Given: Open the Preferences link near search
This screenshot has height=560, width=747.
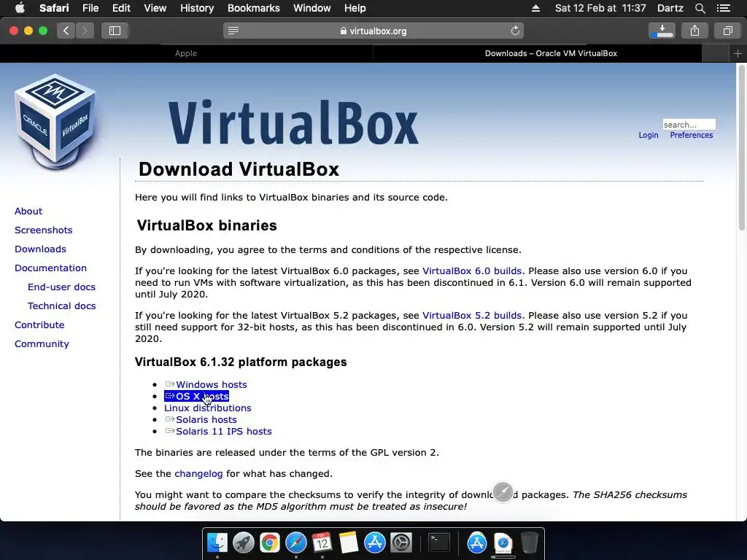Looking at the screenshot, I should (x=692, y=135).
